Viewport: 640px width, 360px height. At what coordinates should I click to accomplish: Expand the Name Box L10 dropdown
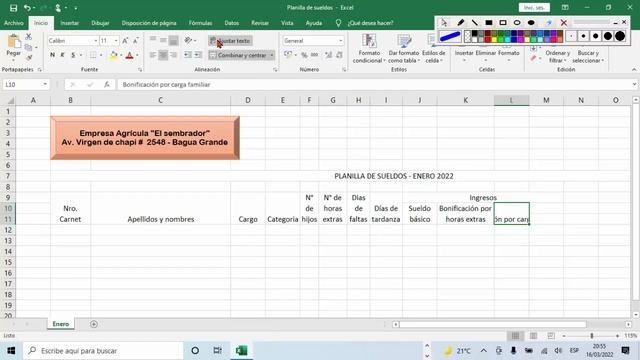point(45,84)
